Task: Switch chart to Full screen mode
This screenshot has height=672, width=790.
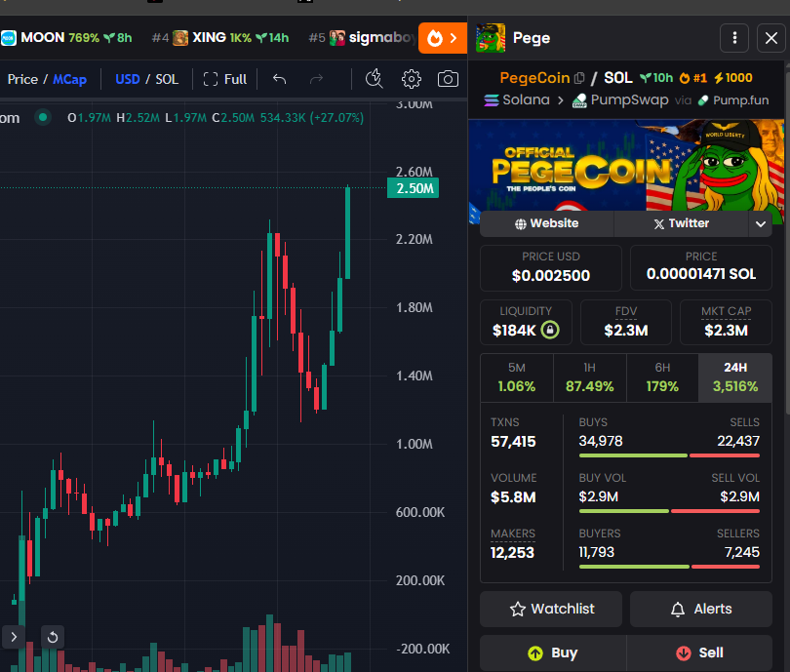Action: pos(225,79)
